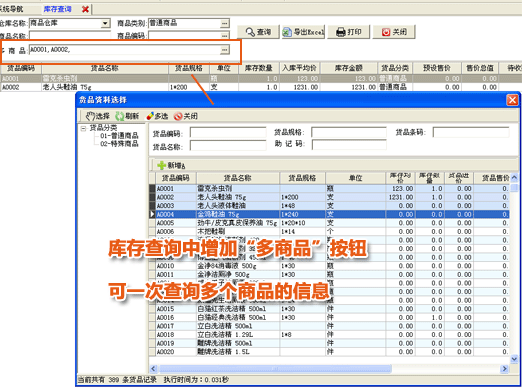The height and width of the screenshot is (389, 522).
Task: Click the 刷新 refresh icon in dialog
Action: click(x=127, y=116)
